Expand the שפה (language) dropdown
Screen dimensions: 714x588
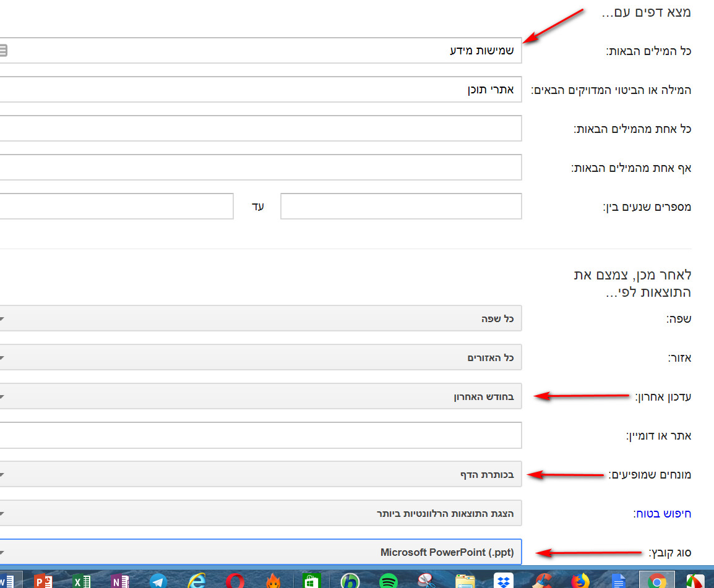point(260,319)
